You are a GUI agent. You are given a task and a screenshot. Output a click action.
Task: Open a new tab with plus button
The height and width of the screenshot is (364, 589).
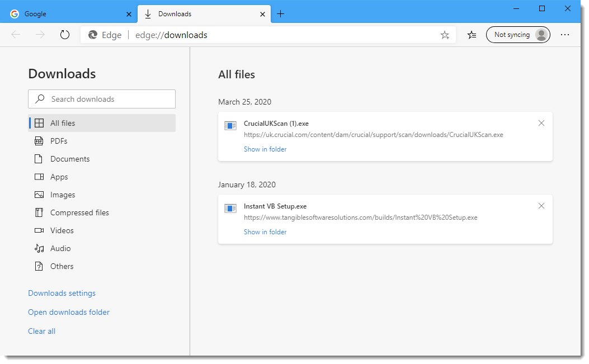point(280,15)
